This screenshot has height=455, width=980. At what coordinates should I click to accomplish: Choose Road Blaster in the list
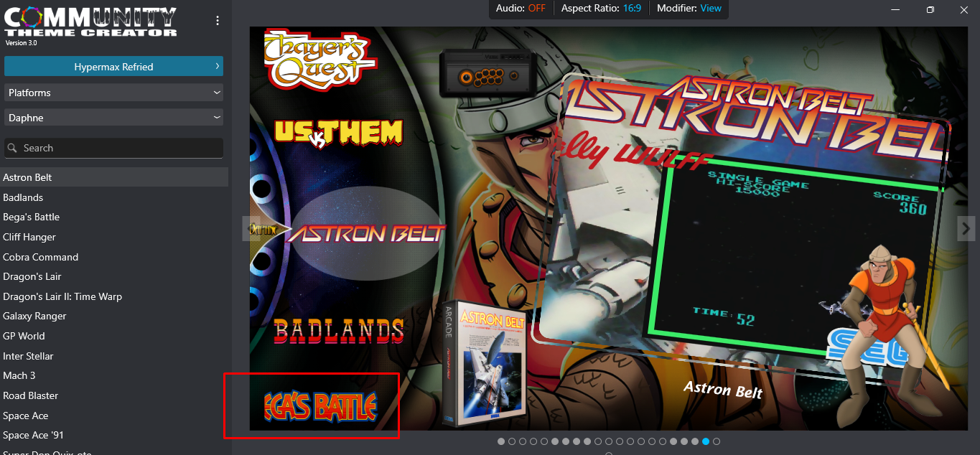pyautogui.click(x=114, y=395)
